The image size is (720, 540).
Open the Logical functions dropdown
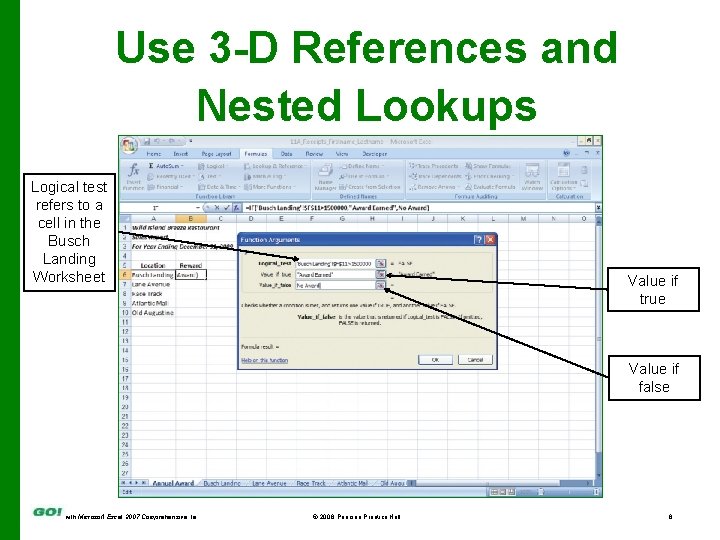pyautogui.click(x=213, y=166)
